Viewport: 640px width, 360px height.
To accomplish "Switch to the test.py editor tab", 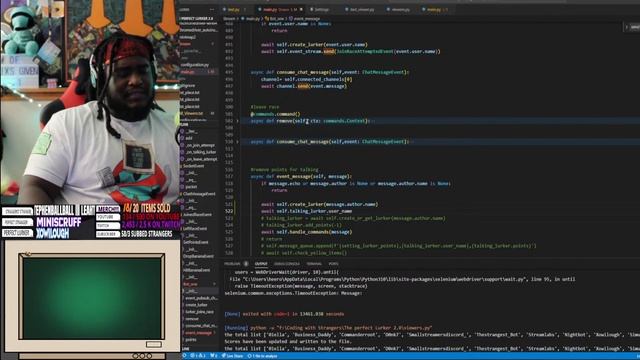I will pyautogui.click(x=233, y=9).
